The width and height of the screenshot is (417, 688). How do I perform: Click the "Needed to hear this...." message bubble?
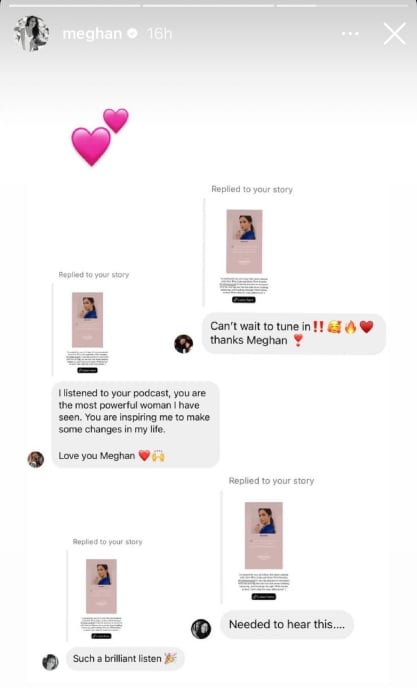pyautogui.click(x=287, y=624)
